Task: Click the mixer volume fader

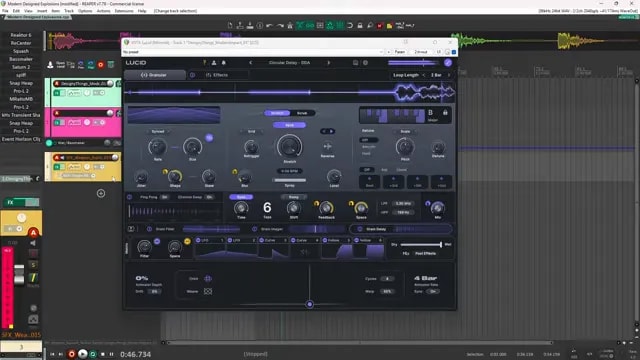Action: click(19, 274)
